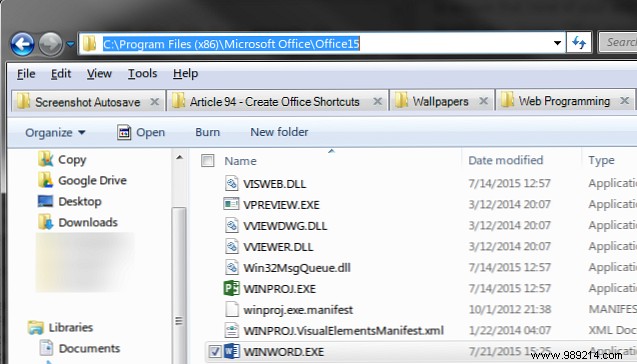
Task: Close the Web Programming tab
Action: pos(625,100)
